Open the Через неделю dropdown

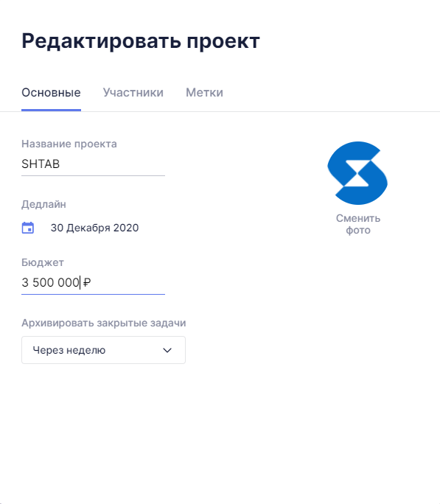pyautogui.click(x=103, y=350)
